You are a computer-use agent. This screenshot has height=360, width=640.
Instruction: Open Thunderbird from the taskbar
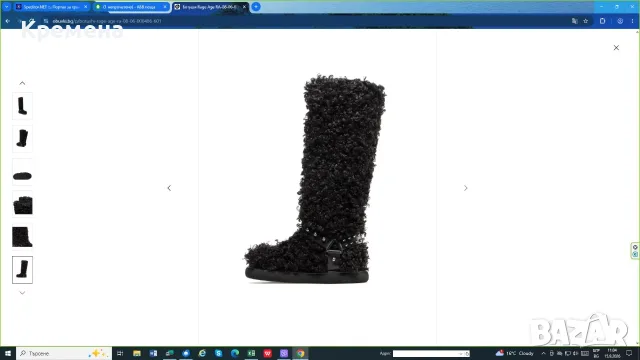point(186,353)
